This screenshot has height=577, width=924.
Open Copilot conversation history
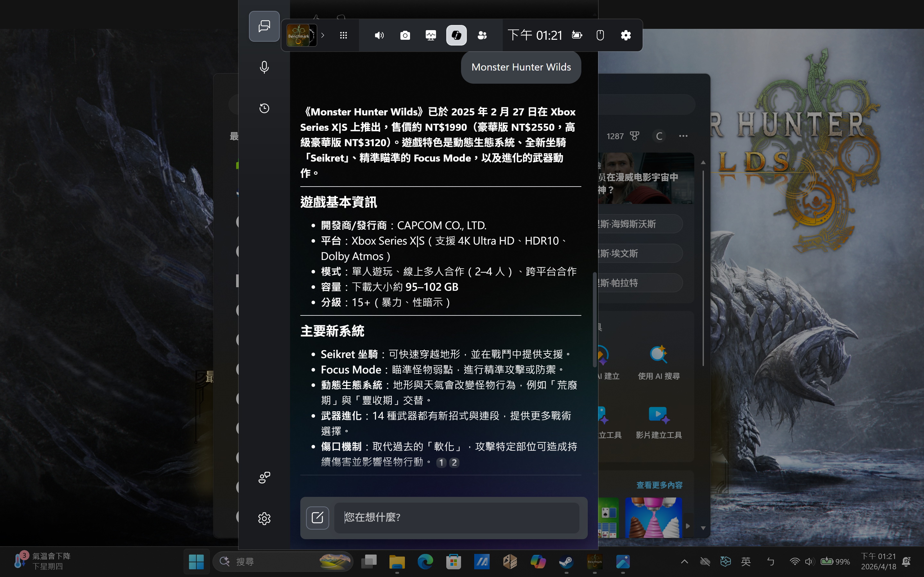(x=264, y=108)
